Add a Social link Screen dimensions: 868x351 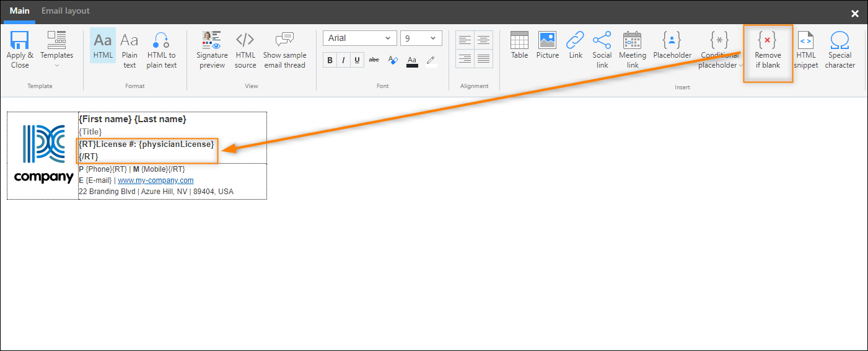click(602, 49)
